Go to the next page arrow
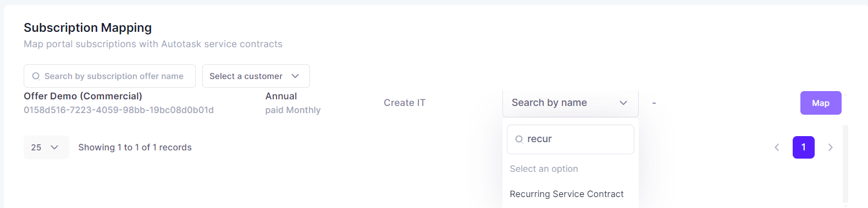The width and height of the screenshot is (868, 208). coord(831,147)
